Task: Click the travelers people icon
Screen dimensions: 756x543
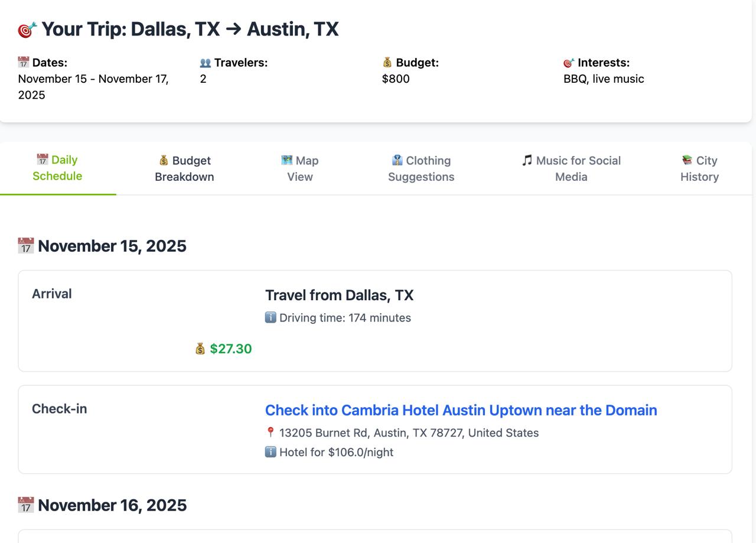Action: 206,63
